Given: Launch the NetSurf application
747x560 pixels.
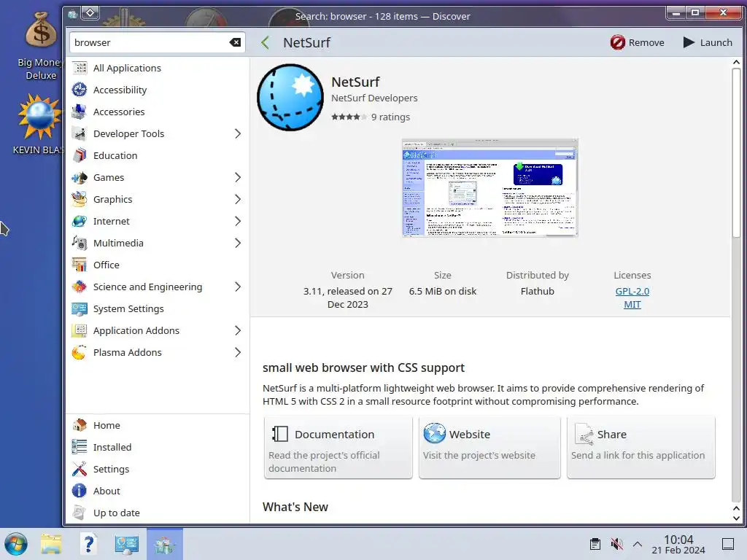Looking at the screenshot, I should pos(708,42).
